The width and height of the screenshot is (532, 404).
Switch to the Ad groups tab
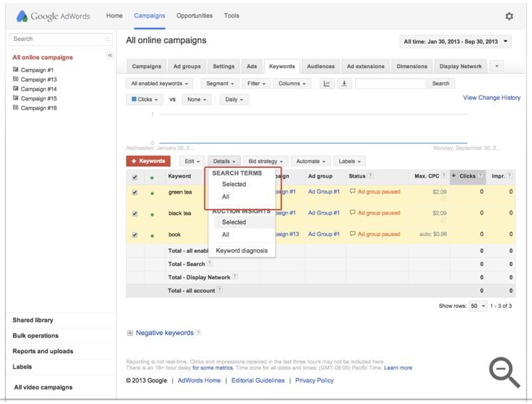pyautogui.click(x=187, y=67)
